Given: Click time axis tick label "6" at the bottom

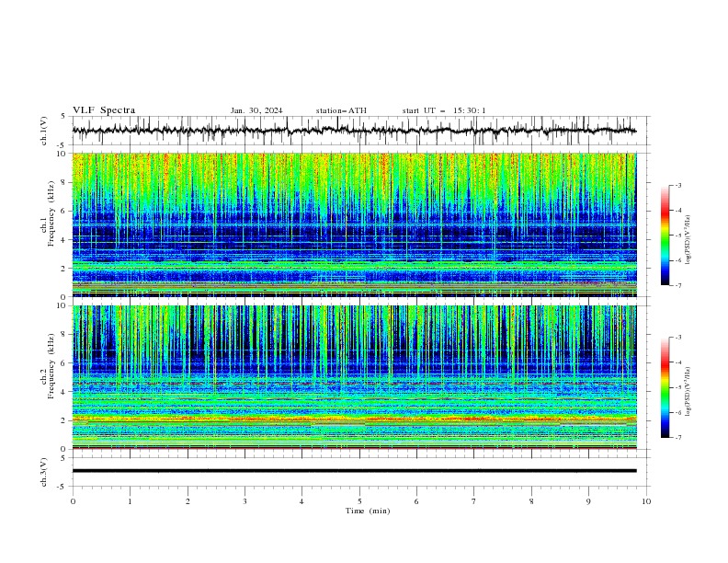Looking at the screenshot, I should 416,501.
